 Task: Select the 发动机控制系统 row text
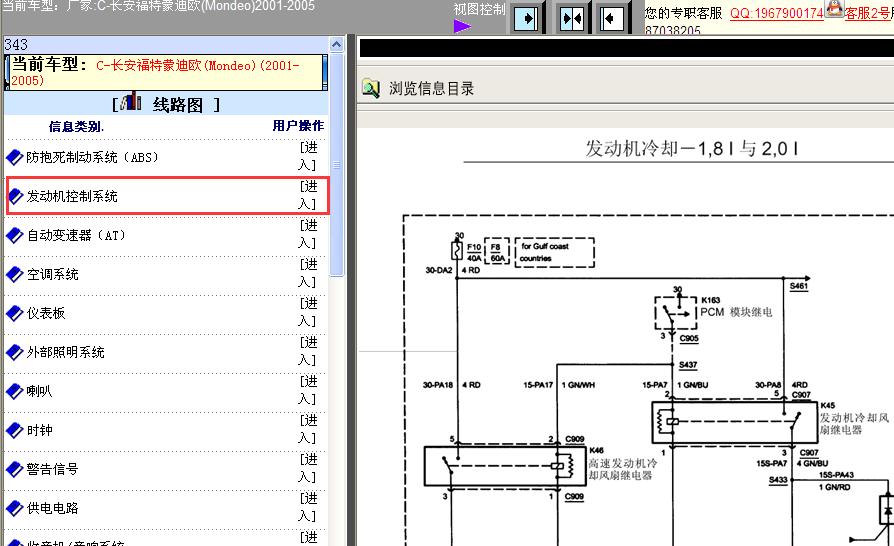point(72,196)
